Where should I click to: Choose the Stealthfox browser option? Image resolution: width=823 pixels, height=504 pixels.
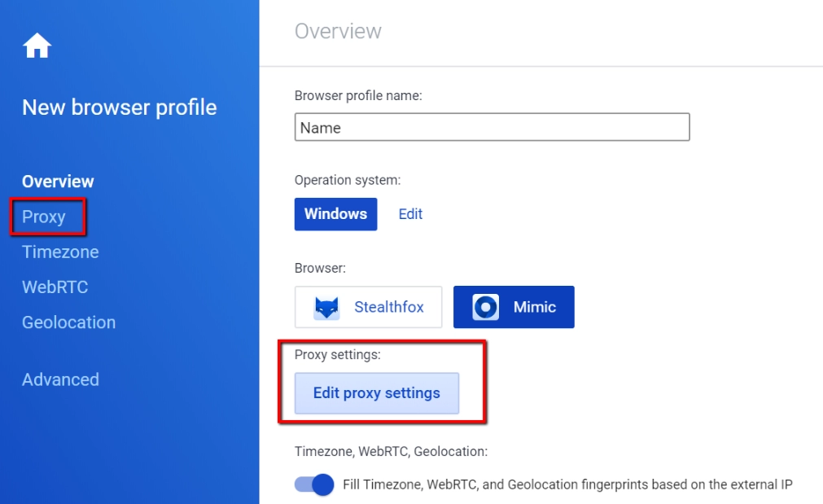tap(369, 307)
